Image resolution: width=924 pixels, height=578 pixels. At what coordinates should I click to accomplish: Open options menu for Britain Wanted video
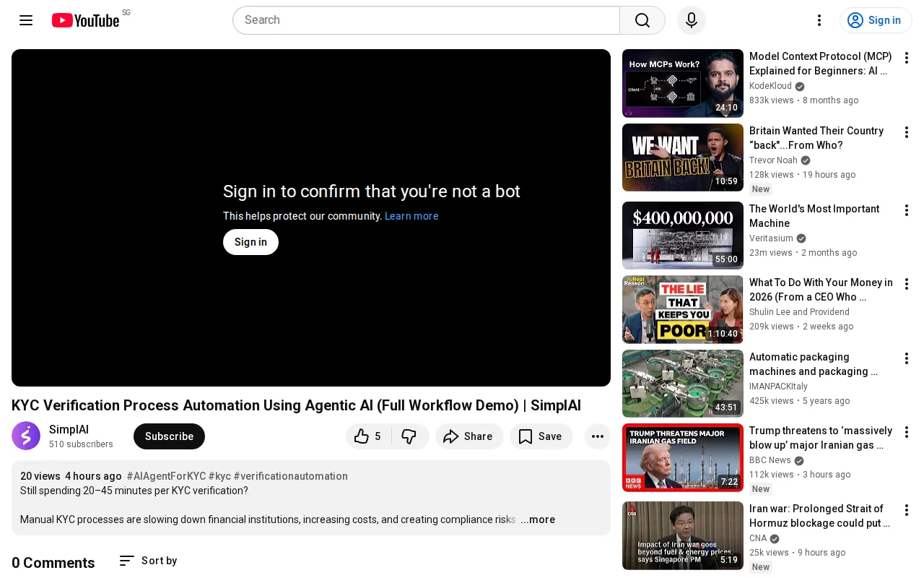[x=907, y=132]
